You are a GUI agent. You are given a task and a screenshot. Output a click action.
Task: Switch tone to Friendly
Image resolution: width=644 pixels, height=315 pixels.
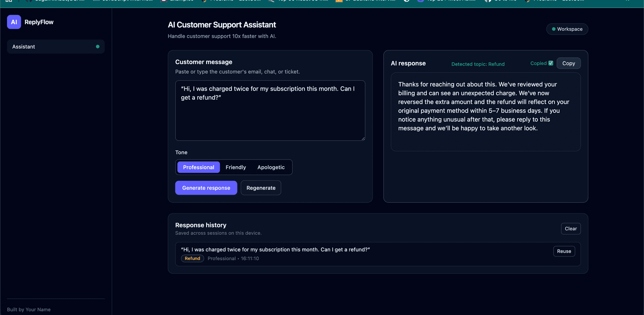tap(236, 167)
